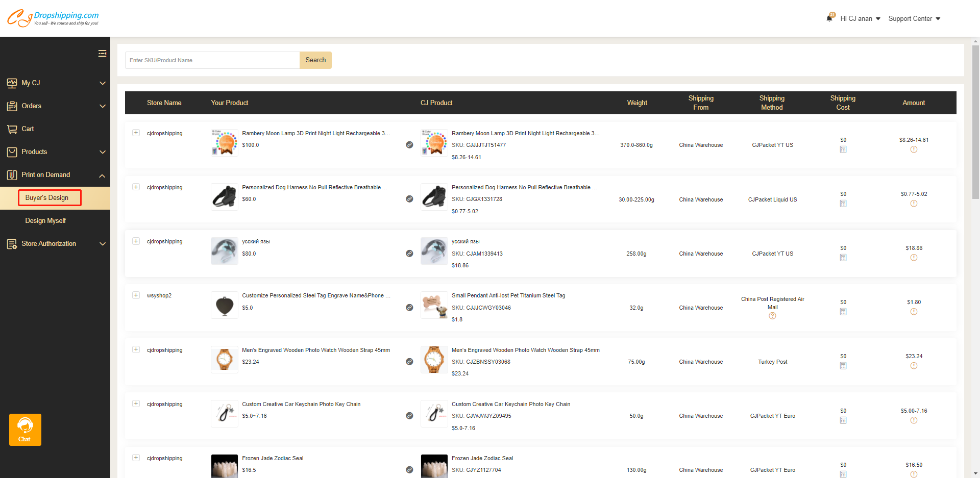
Task: Expand the Rambery Moon Lamp row
Action: pos(136,133)
